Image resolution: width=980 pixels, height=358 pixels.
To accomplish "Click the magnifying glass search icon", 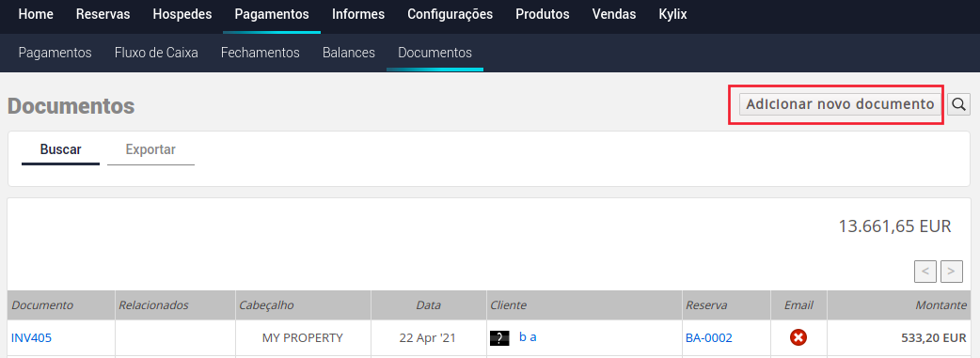I will 958,104.
